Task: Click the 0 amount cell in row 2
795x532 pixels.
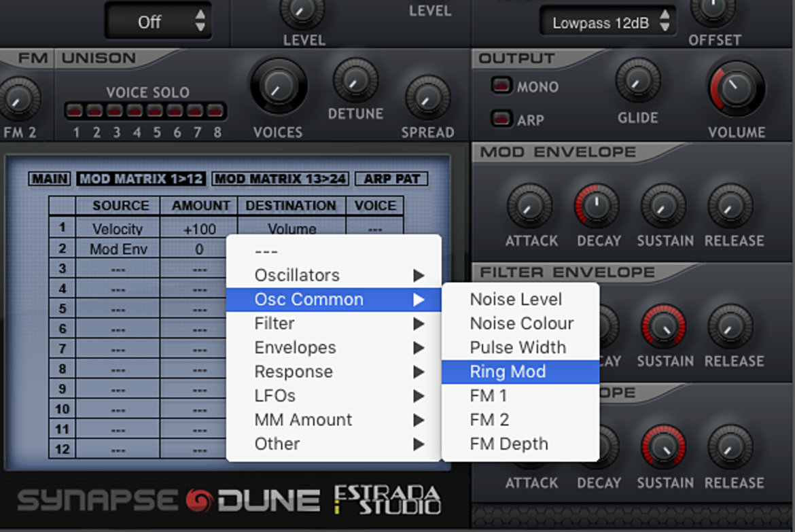Action: [x=194, y=249]
